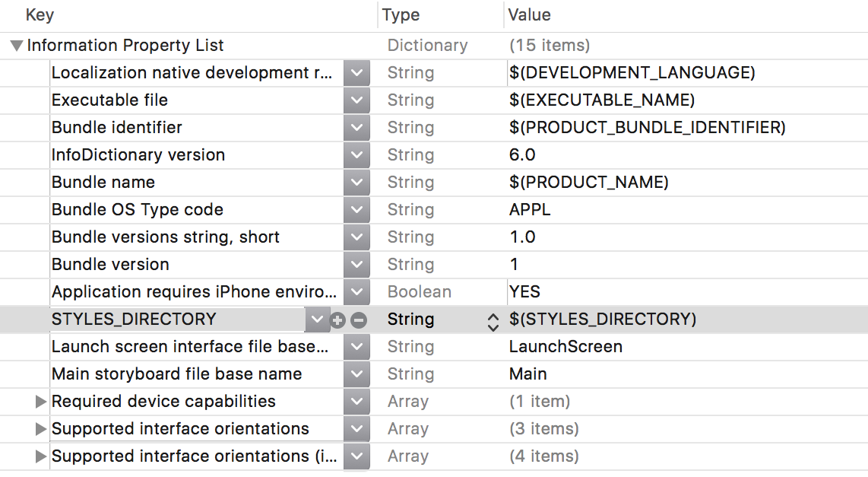This screenshot has width=868, height=477.
Task: Click the plus icon on STYLES_DIRECTORY row
Action: tap(338, 320)
